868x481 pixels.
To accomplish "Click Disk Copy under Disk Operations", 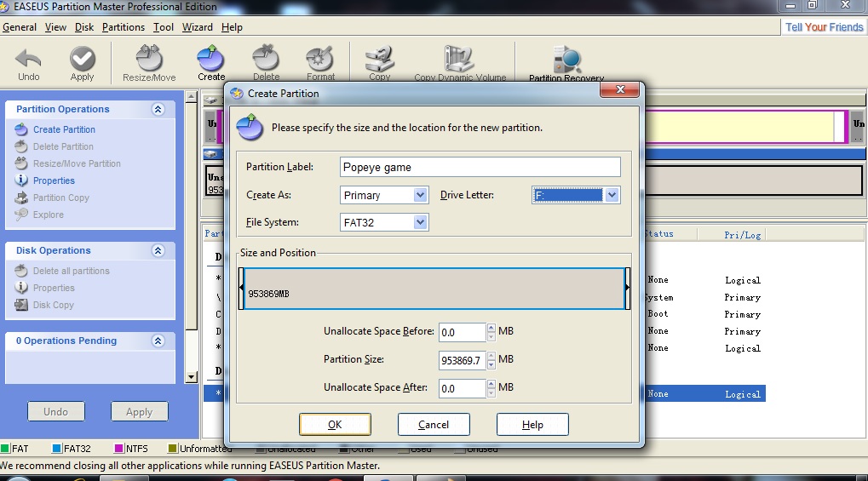I will point(53,305).
